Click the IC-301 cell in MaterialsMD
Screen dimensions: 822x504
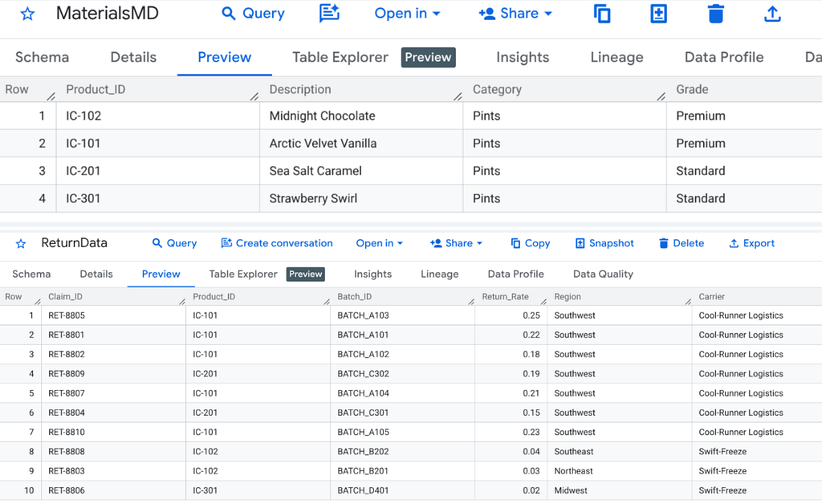(158, 198)
